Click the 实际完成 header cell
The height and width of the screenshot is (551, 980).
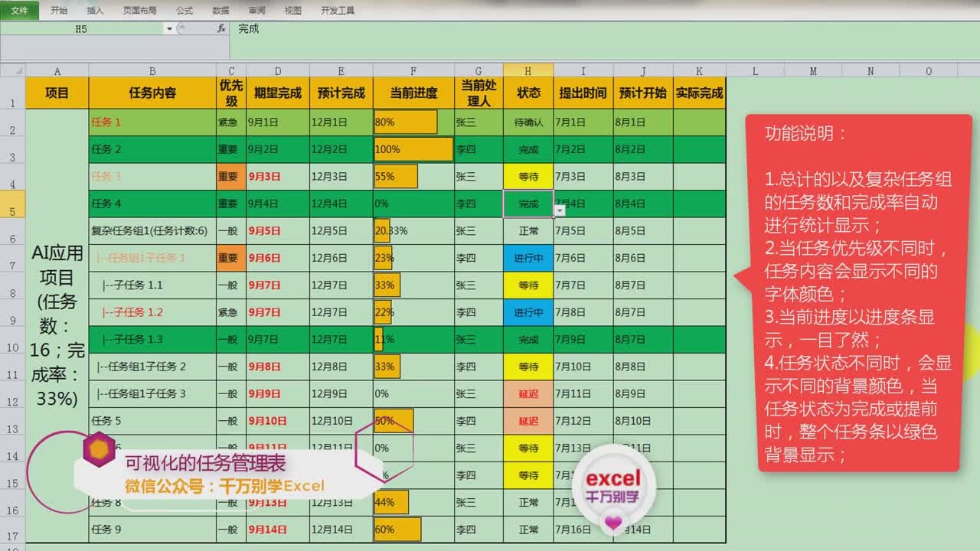click(699, 93)
